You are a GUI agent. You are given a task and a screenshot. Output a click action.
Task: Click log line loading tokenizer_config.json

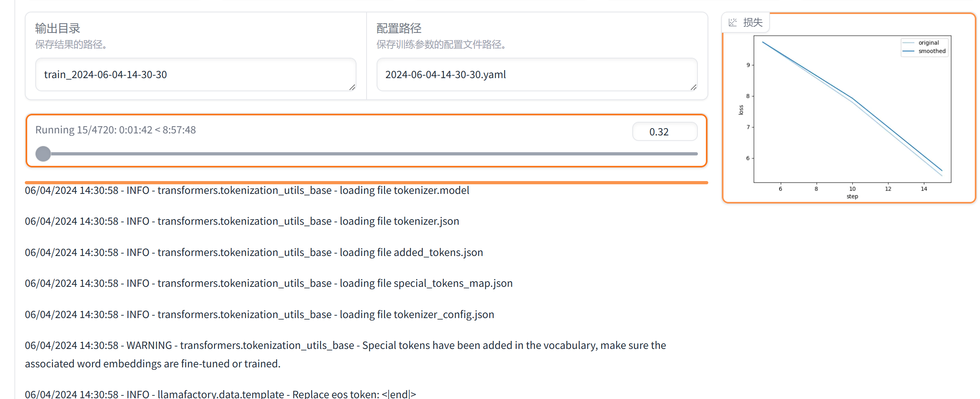coord(259,314)
